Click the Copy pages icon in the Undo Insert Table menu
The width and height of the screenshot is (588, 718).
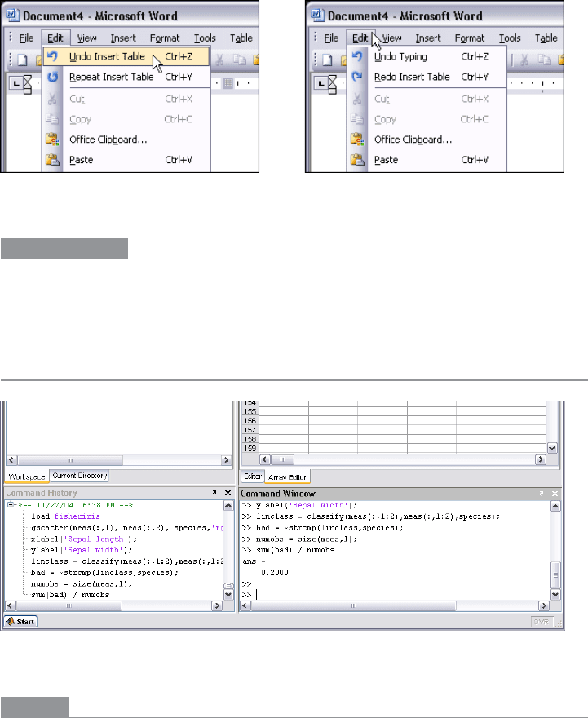point(52,119)
